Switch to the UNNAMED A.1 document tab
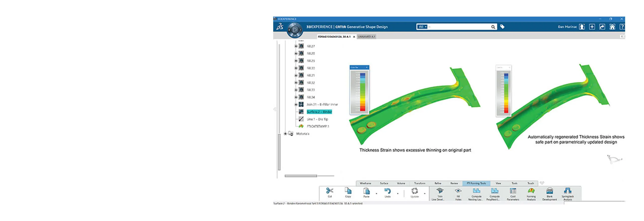Screen dimensions: 644x221 [x=366, y=37]
